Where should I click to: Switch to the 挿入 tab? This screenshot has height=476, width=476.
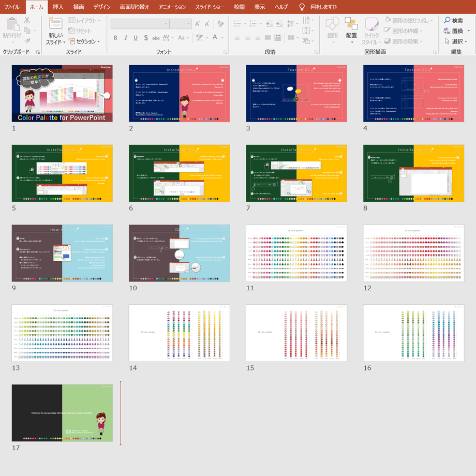(58, 7)
